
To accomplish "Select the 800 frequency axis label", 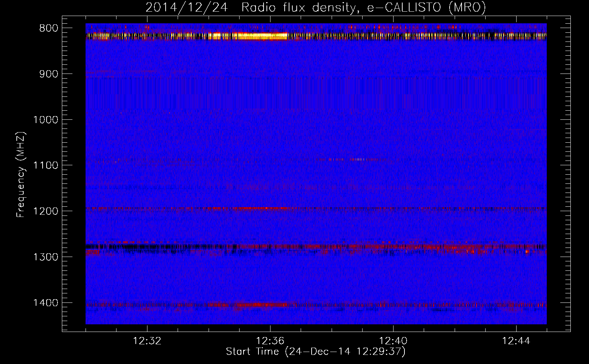I will point(48,28).
